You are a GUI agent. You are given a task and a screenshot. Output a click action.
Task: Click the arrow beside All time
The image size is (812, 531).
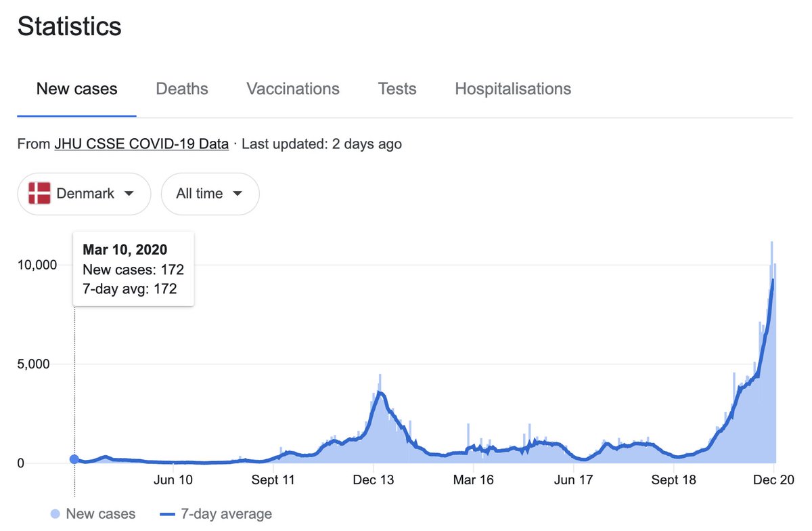coord(237,194)
